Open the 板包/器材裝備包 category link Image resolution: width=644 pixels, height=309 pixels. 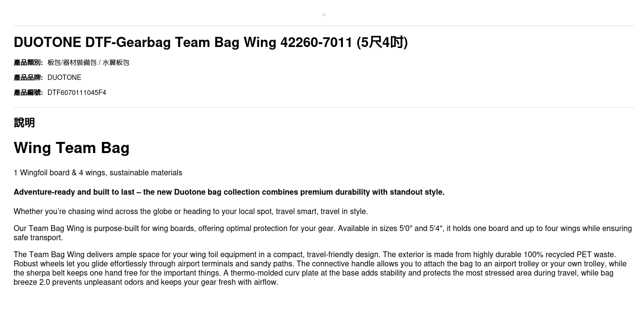coord(72,62)
